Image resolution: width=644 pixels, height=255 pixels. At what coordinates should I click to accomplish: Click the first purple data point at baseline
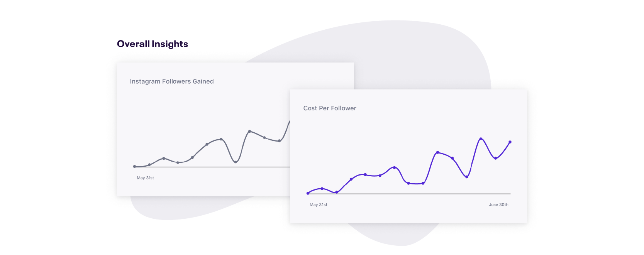point(308,193)
